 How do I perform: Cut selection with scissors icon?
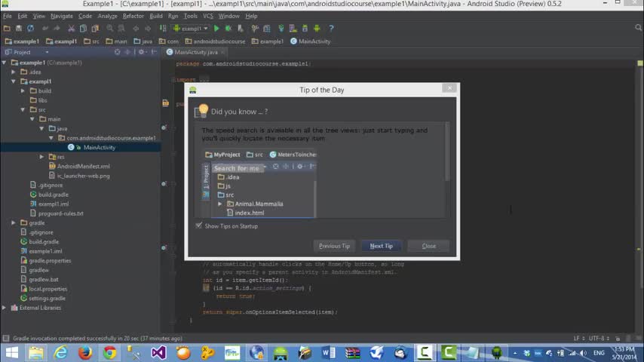71,29
